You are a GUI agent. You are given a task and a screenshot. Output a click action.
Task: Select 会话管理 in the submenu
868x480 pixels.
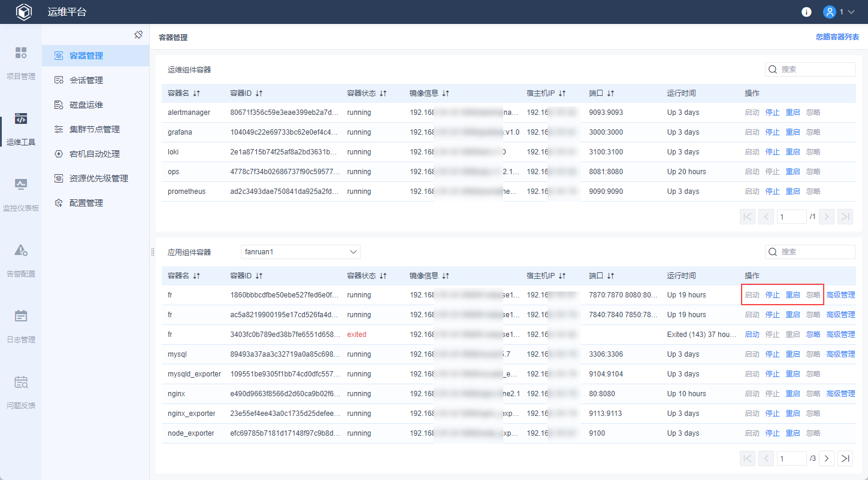(x=86, y=80)
